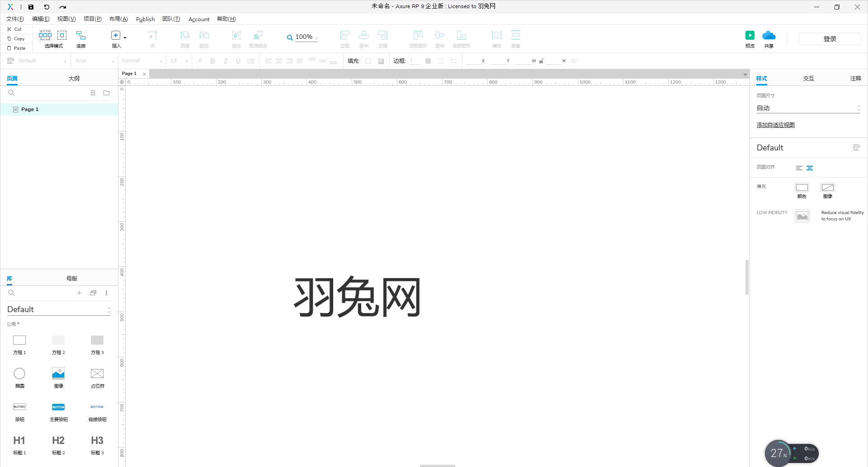This screenshot has height=467, width=868.
Task: Click the text color A icon
Action: tap(200, 61)
